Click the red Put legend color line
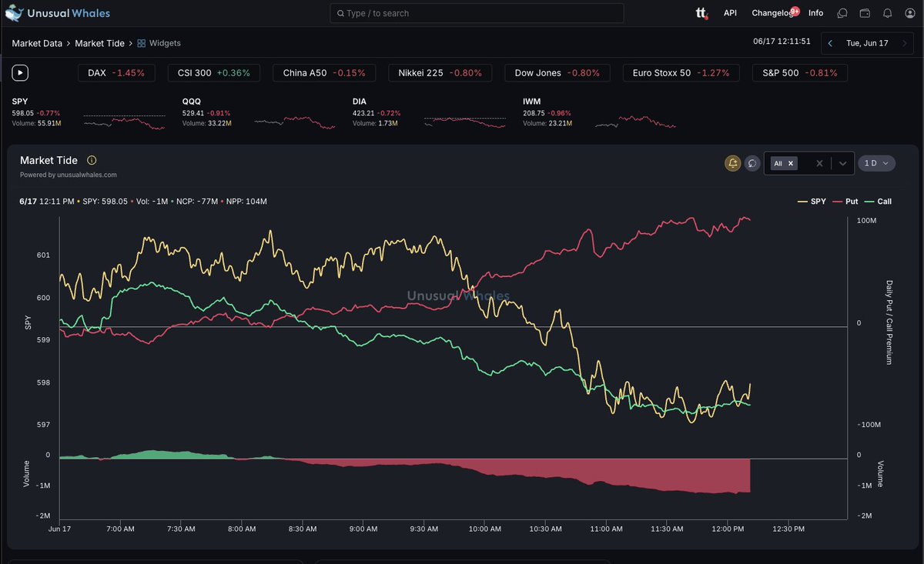The image size is (924, 564). point(838,202)
